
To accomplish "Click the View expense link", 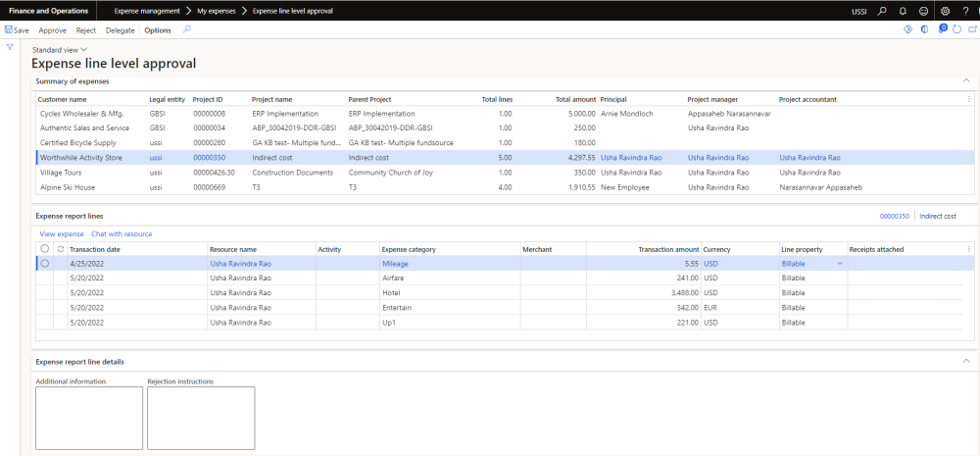I will click(62, 234).
